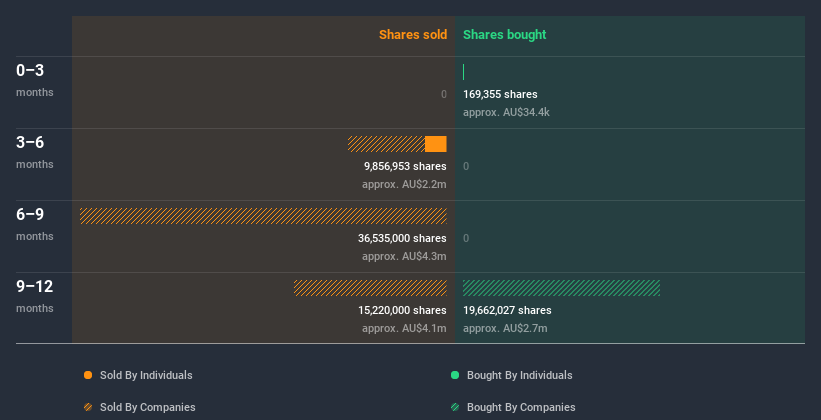Viewport: 821px width, 420px height.
Task: Click the 0–3 months row label
Action: click(x=35, y=80)
